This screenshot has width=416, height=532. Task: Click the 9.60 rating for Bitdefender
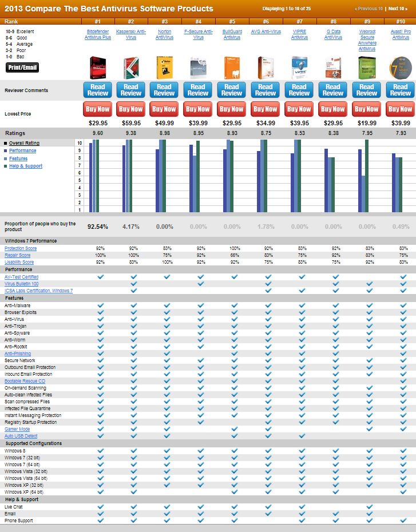tap(98, 133)
